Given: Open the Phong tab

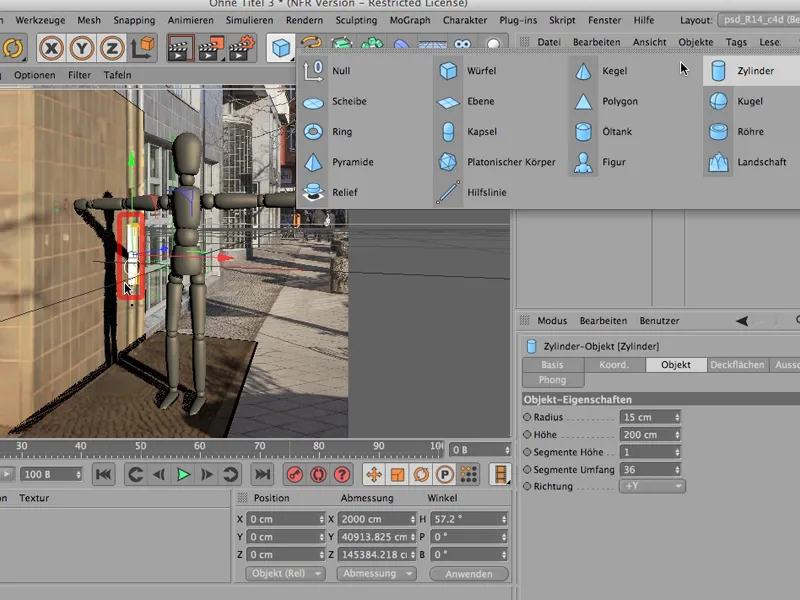Looking at the screenshot, I should point(553,380).
